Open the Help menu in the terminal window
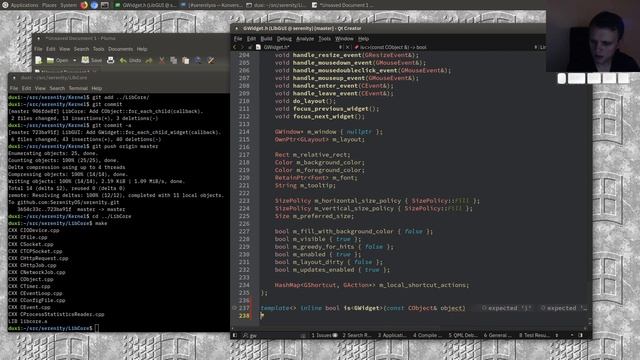The height and width of the screenshot is (360, 640). [97, 88]
